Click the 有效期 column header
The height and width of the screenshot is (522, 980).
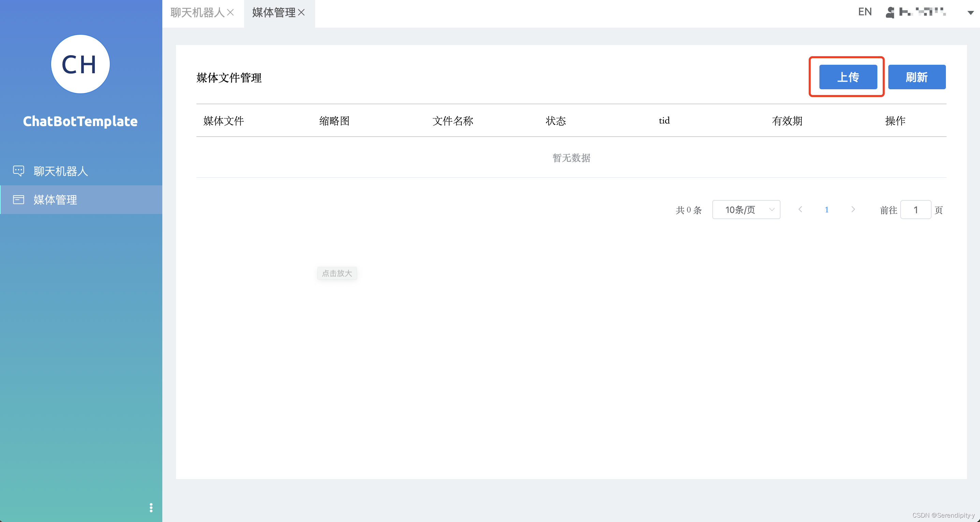click(787, 121)
